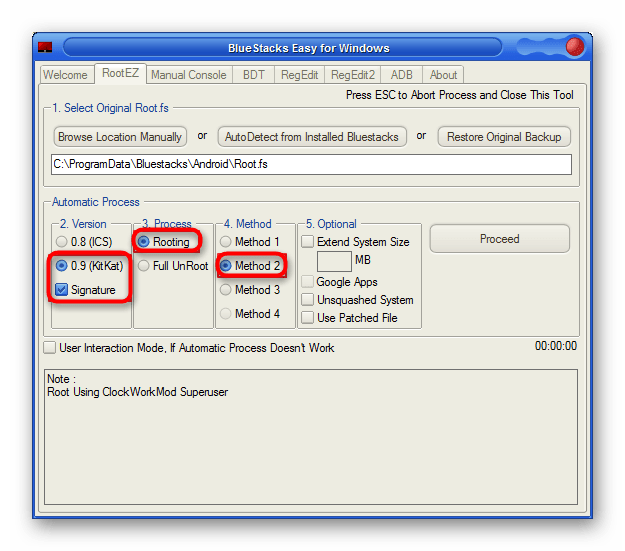Image resolution: width=625 pixels, height=551 pixels.
Task: Enable Extend System Size checkbox
Action: point(356,242)
